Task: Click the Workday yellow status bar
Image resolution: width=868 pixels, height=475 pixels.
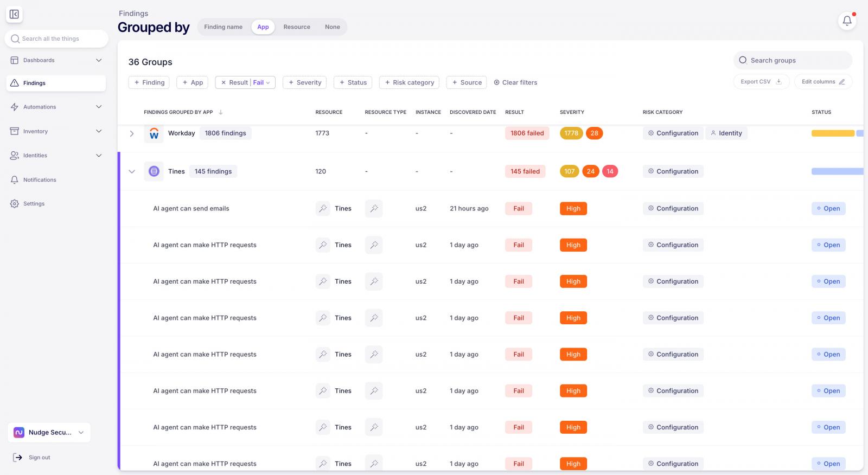Action: pyautogui.click(x=833, y=133)
